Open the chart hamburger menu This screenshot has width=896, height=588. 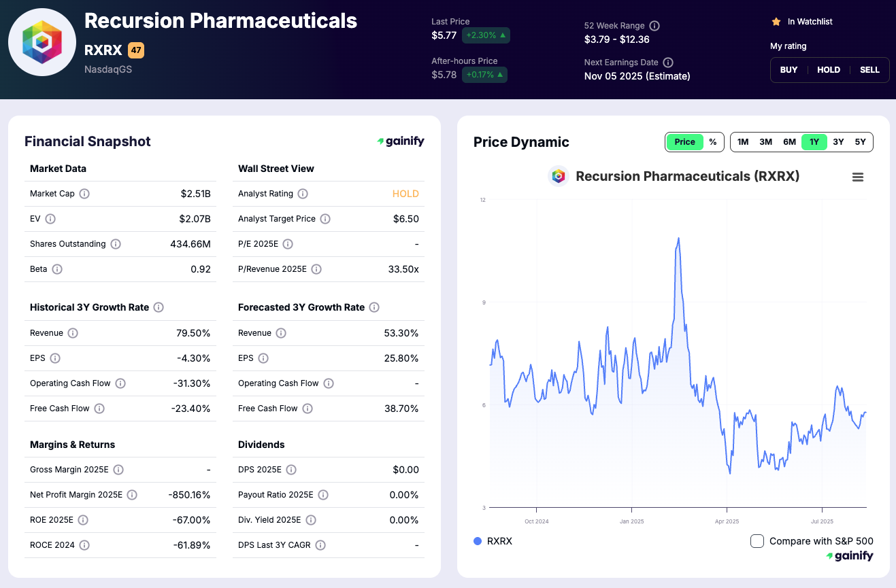(x=858, y=177)
